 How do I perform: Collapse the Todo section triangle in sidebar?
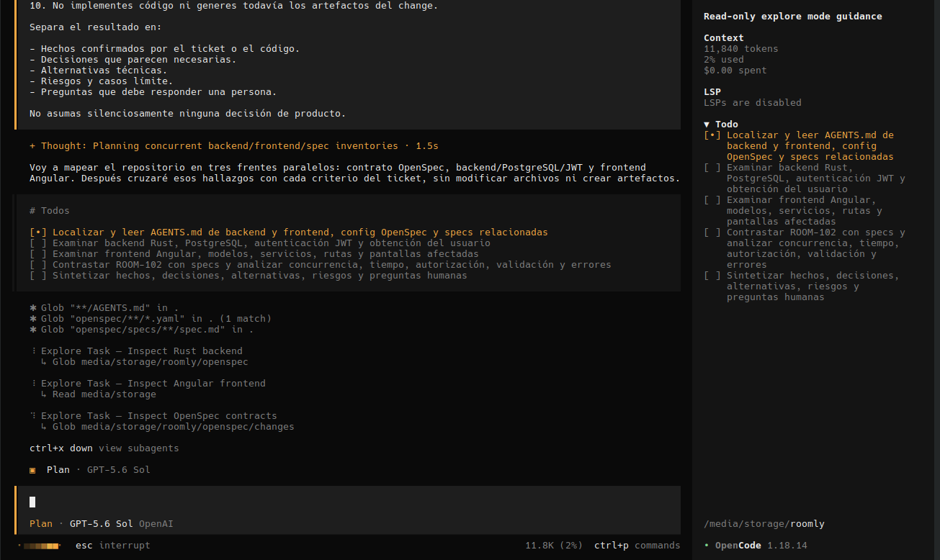(707, 124)
